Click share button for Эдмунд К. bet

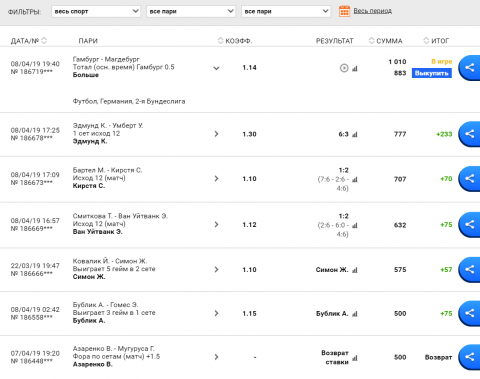pos(469,134)
